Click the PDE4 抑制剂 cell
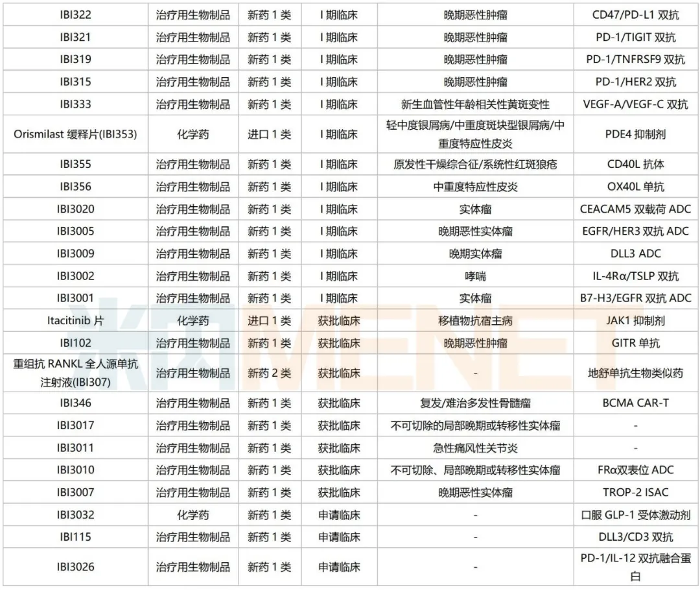Viewport: 700px width, 590px height. [635, 134]
